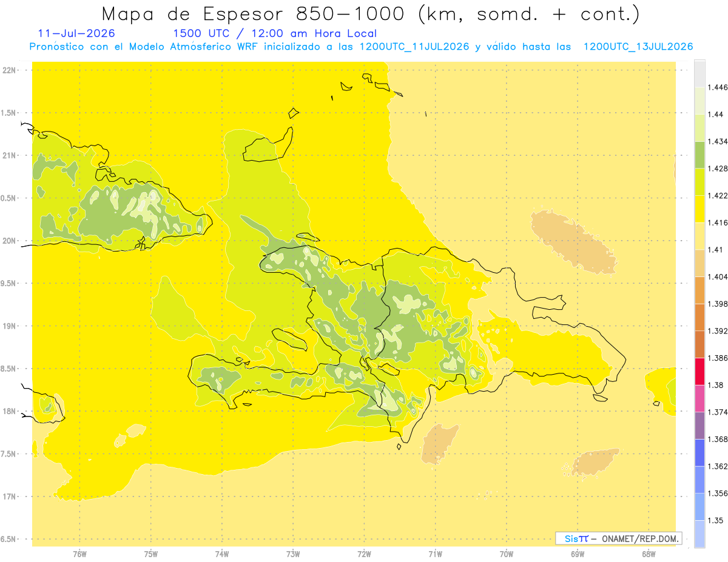Click the 20N latitude label
The height and width of the screenshot is (562, 728).
coord(9,241)
